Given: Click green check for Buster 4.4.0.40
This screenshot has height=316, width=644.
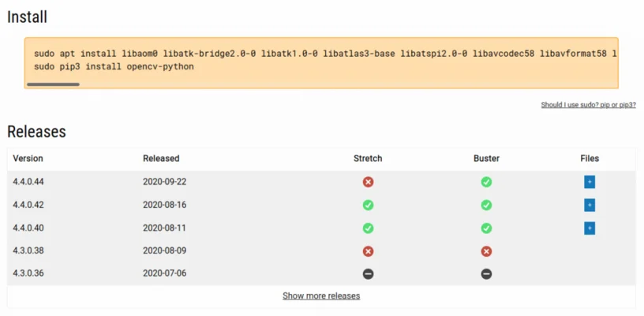Looking at the screenshot, I should click(486, 228).
